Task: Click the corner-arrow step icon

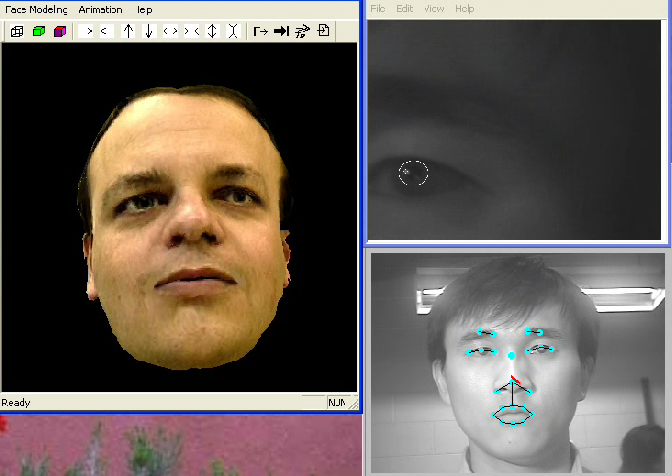Action: point(260,31)
